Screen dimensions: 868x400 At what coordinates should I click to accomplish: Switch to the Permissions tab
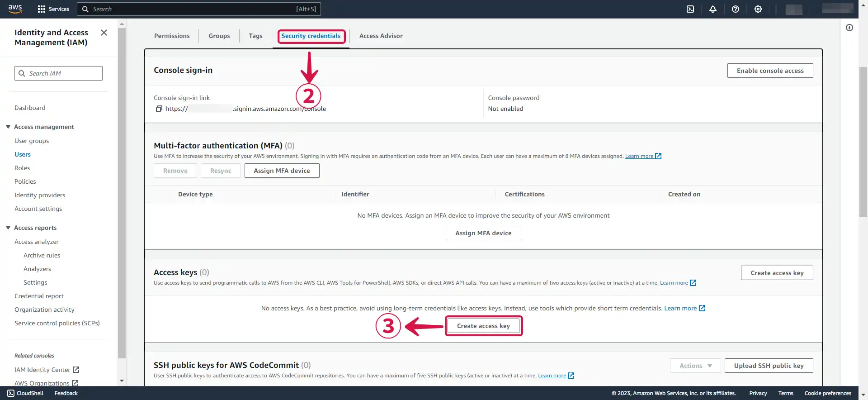pos(172,36)
